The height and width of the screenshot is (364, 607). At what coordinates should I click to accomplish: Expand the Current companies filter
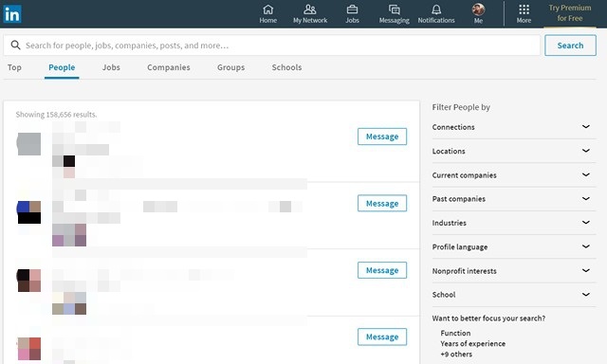pos(514,174)
